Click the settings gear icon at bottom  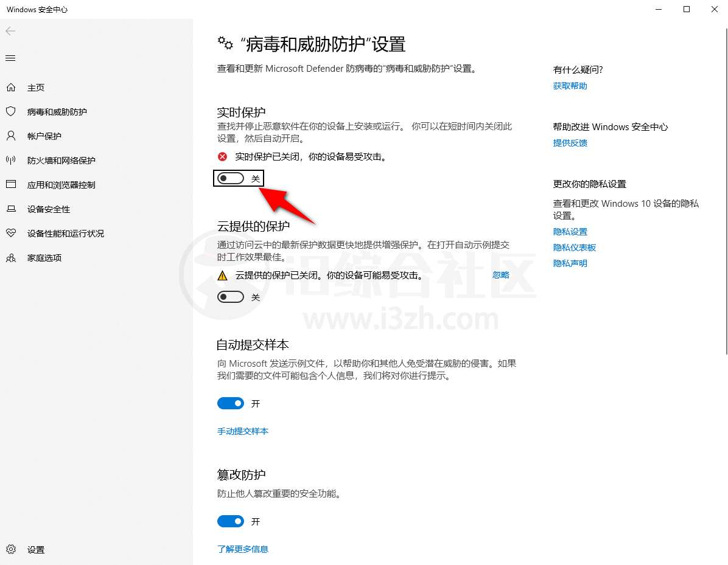coord(11,549)
